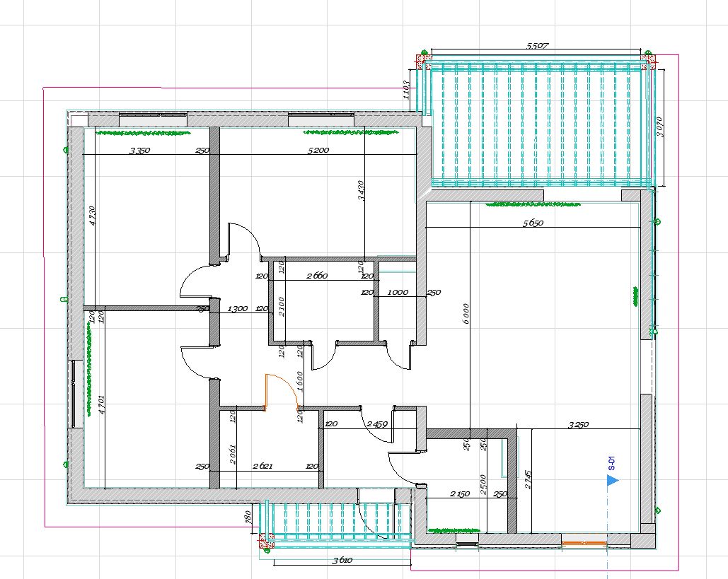
Task: Click the 2150 entry room dimension
Action: pyautogui.click(x=460, y=493)
